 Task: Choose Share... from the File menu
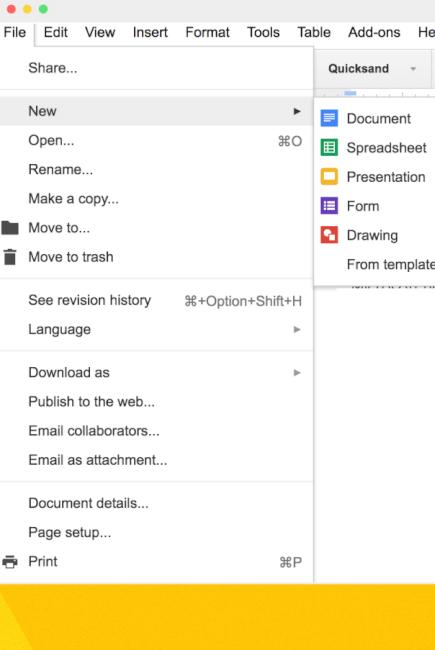156,68
